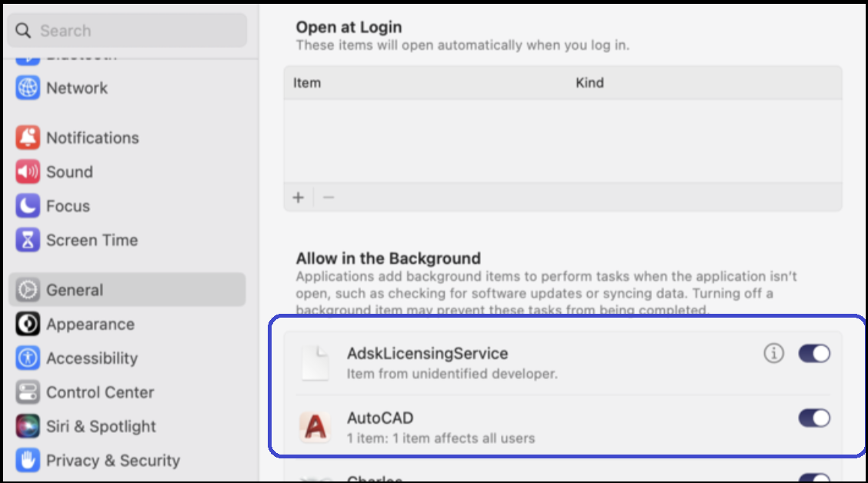Open Network settings from the sidebar
This screenshot has width=868, height=483.
28,88
